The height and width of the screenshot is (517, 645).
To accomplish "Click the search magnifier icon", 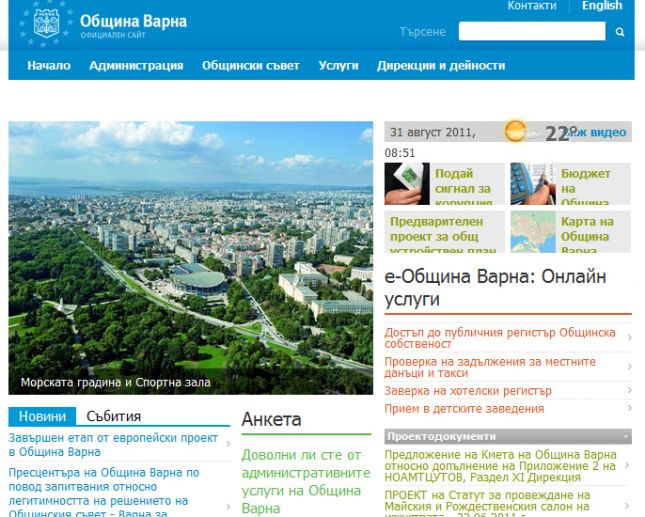I will click(620, 32).
